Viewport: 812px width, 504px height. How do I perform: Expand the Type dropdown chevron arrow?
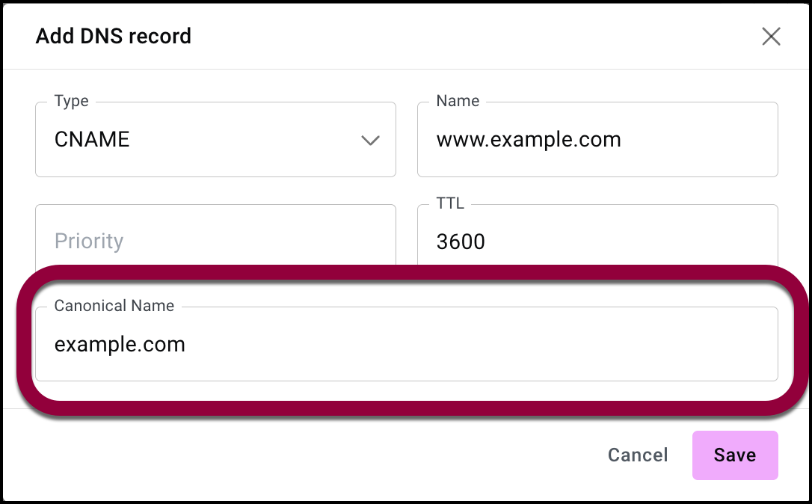pyautogui.click(x=370, y=141)
